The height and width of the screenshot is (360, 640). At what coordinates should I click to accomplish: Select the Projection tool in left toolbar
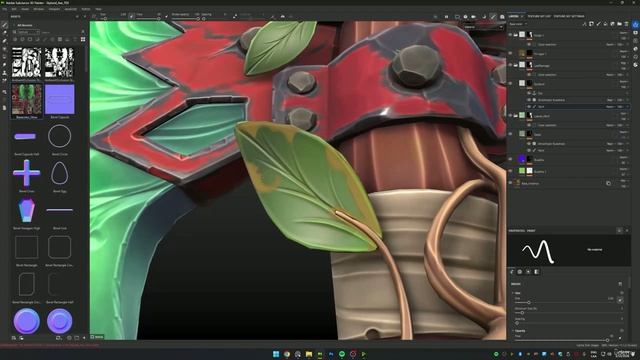coord(4,40)
